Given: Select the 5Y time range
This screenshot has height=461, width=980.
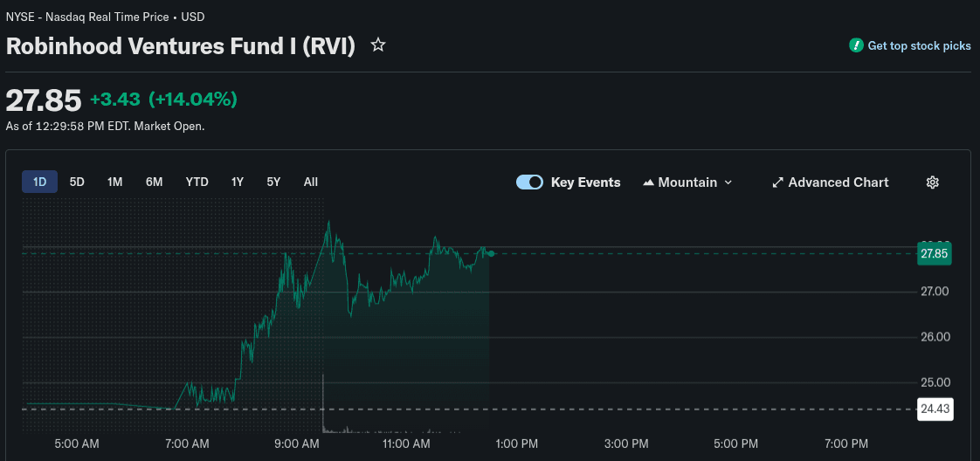Looking at the screenshot, I should coord(273,182).
